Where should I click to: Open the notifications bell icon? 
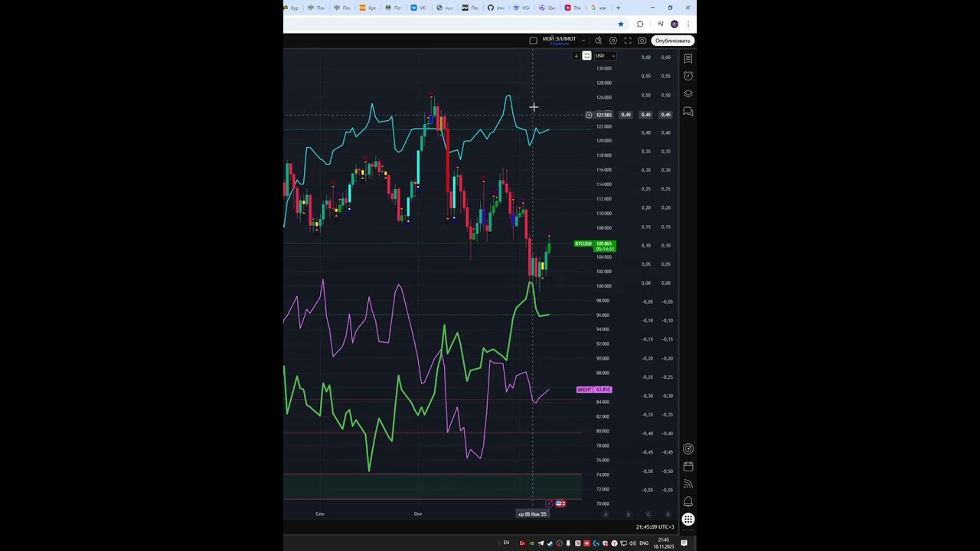688,501
